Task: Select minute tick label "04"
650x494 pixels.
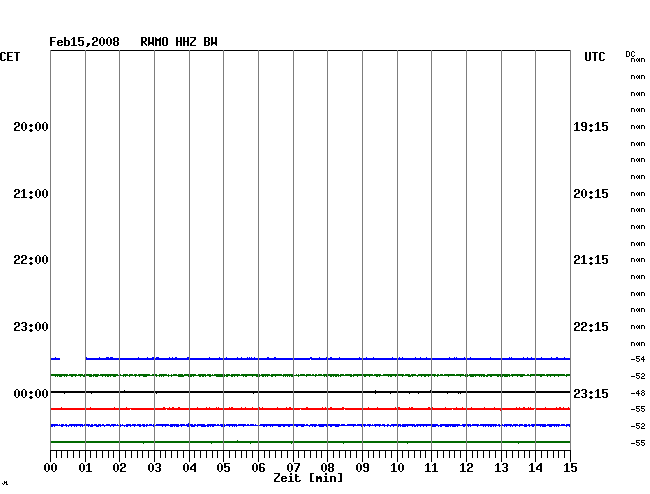Action: click(189, 468)
